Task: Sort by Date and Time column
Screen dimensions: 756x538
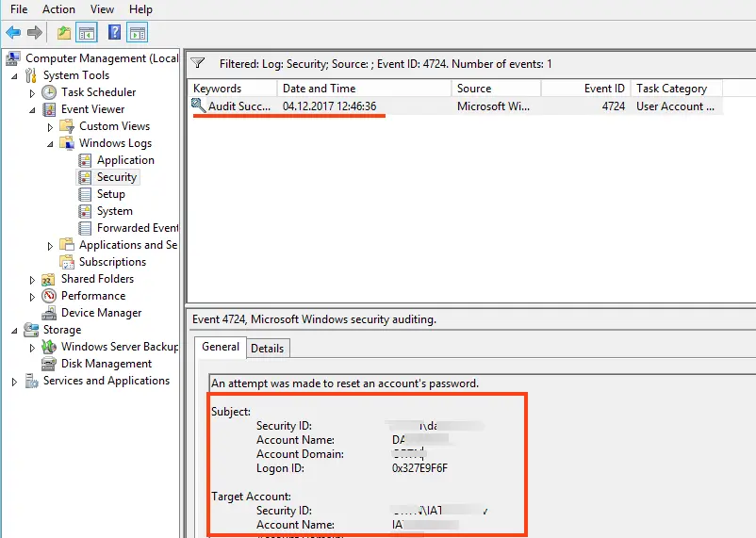Action: pyautogui.click(x=364, y=89)
